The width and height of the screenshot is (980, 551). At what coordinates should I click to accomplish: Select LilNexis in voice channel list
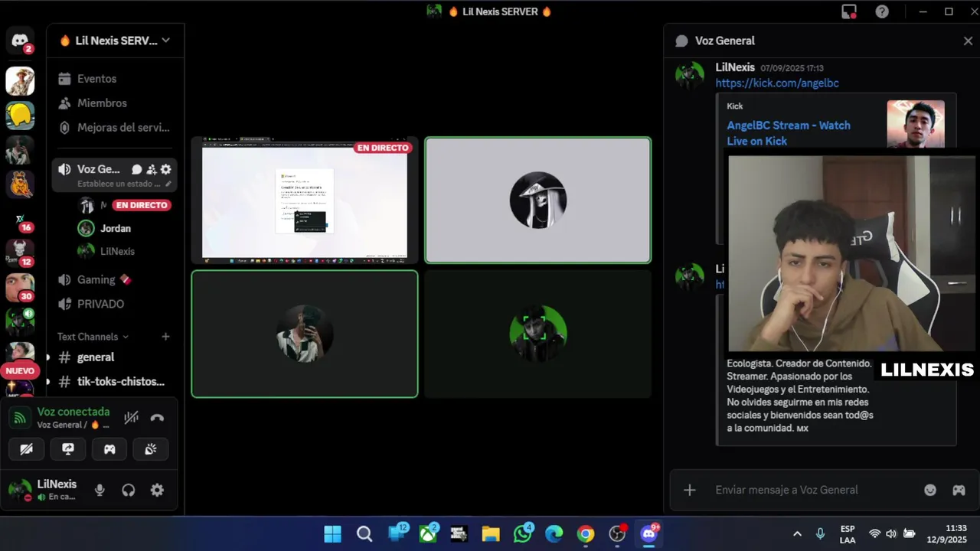click(x=117, y=251)
